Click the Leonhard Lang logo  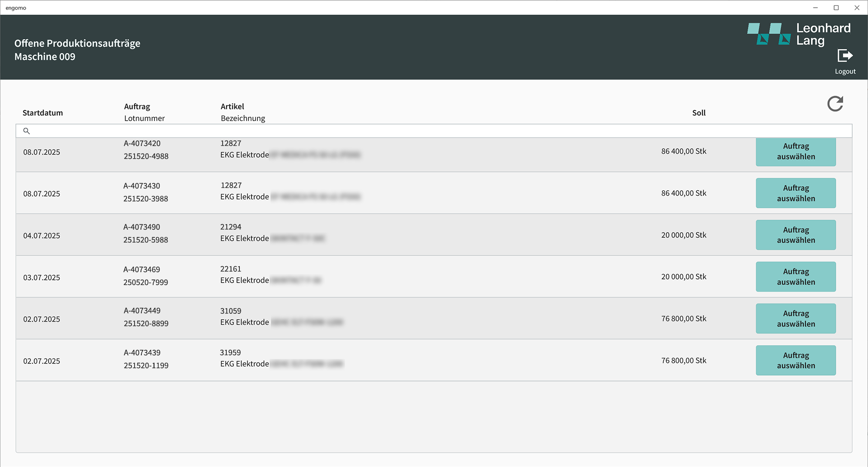pyautogui.click(x=798, y=34)
